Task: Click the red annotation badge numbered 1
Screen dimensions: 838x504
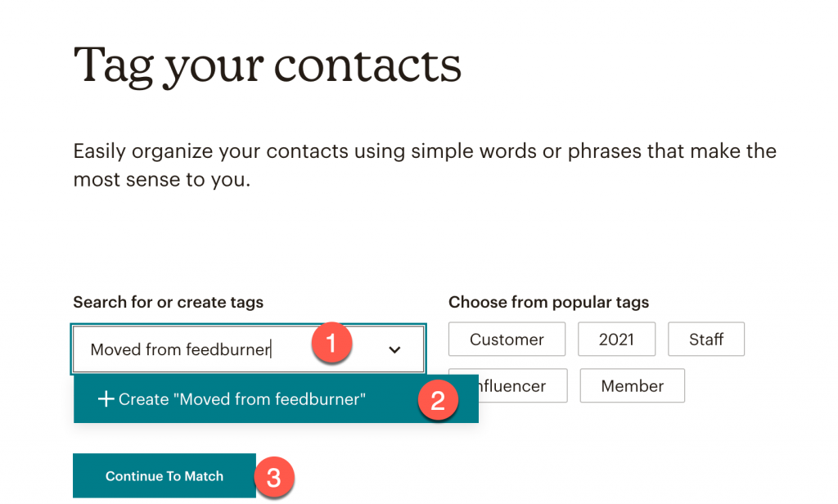Action: pos(331,343)
